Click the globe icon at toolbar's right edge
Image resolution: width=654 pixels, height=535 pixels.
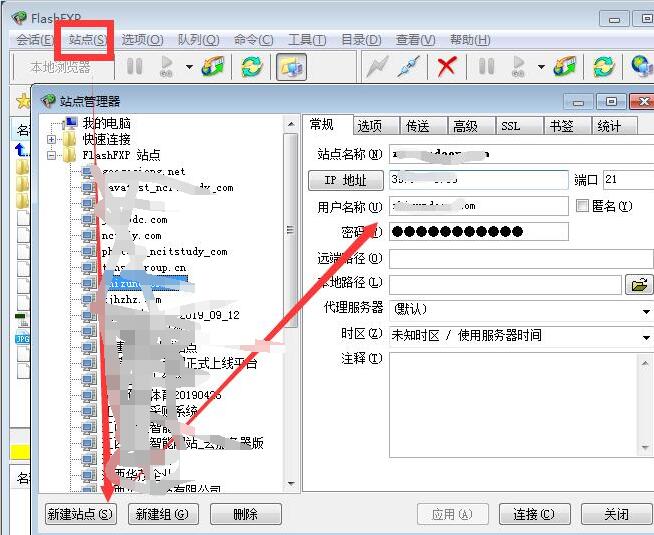coord(642,67)
